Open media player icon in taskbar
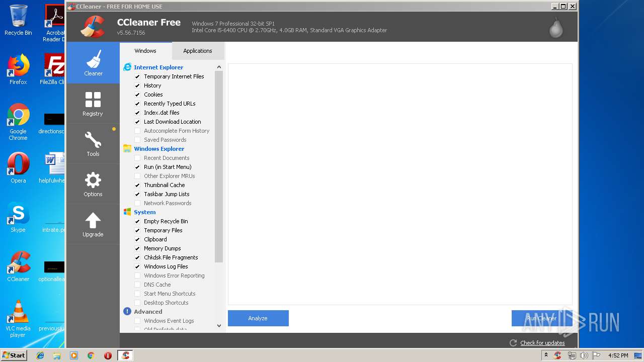 (x=74, y=355)
